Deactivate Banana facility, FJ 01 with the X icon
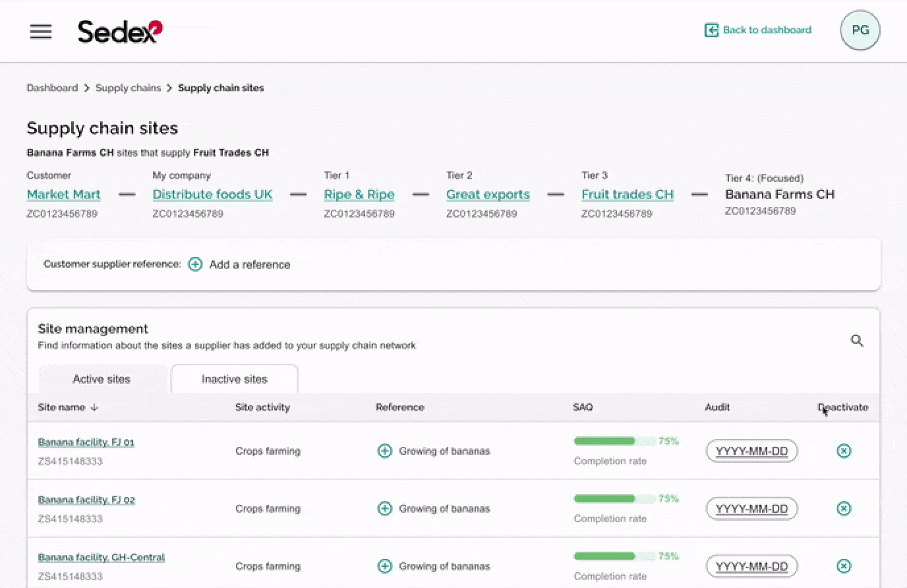This screenshot has height=588, width=907. [844, 451]
